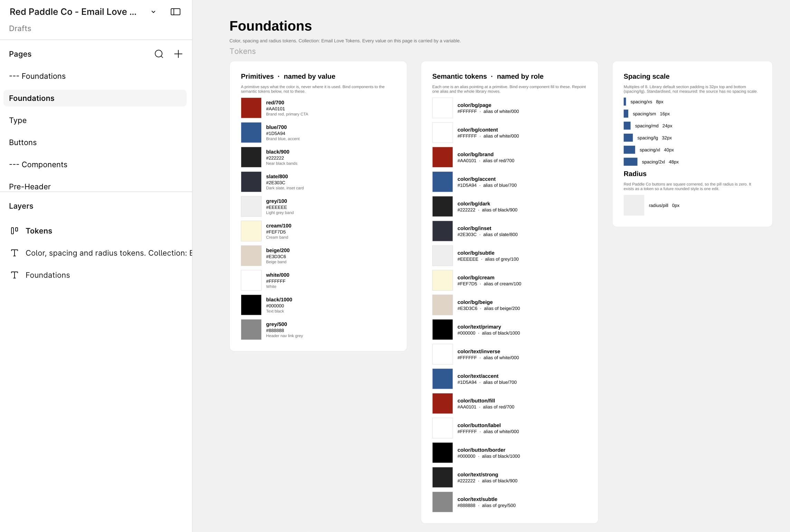Click the radius/pill preview square

coord(634,205)
